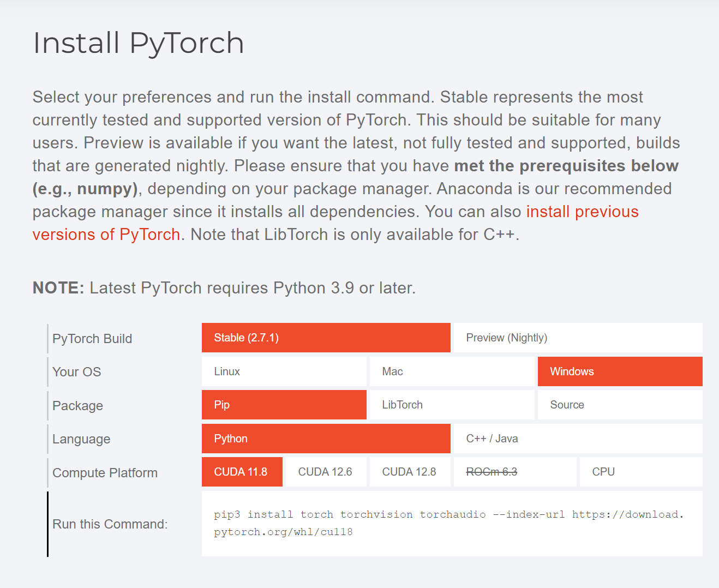Image resolution: width=719 pixels, height=588 pixels.
Task: Click the Compute Platform row label
Action: [105, 473]
